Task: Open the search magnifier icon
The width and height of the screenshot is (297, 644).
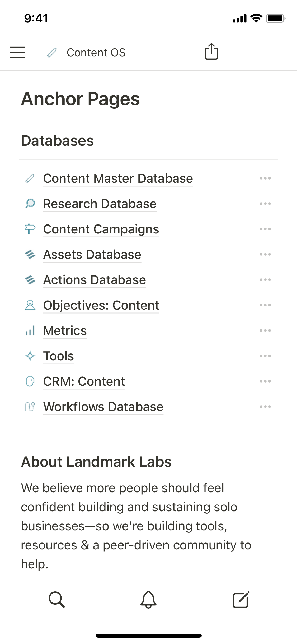Action: [56, 599]
